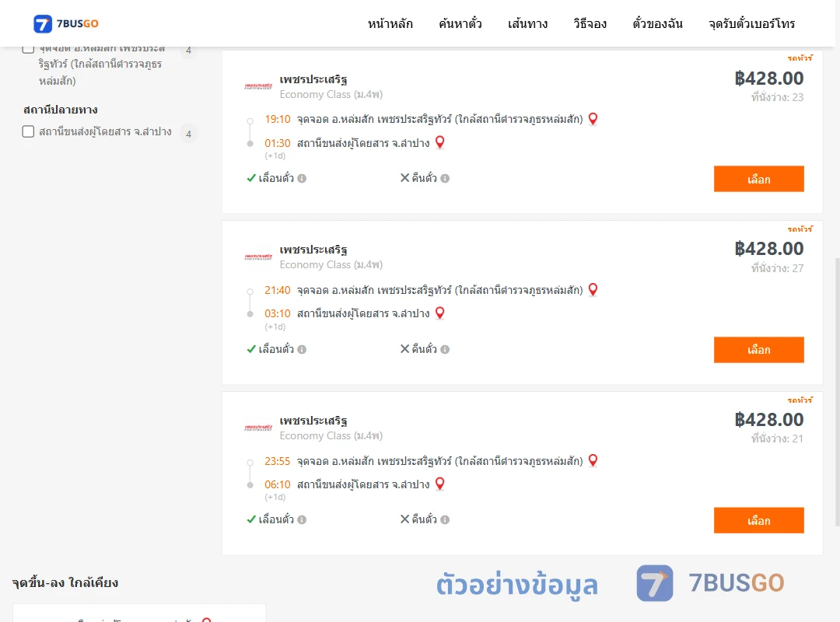The height and width of the screenshot is (622, 840).
Task: Click the สถานีปลายทาง filter heading
Action: tap(61, 110)
